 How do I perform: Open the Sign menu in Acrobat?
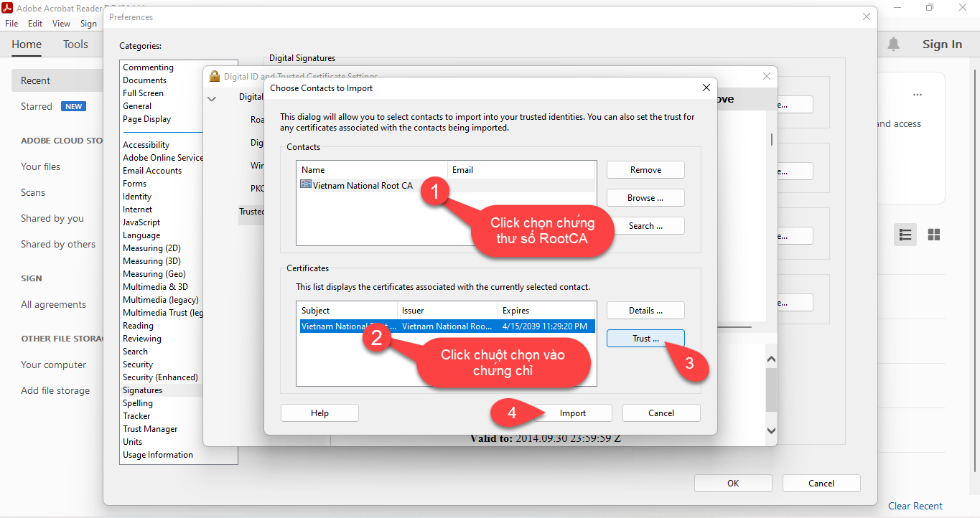[88, 24]
